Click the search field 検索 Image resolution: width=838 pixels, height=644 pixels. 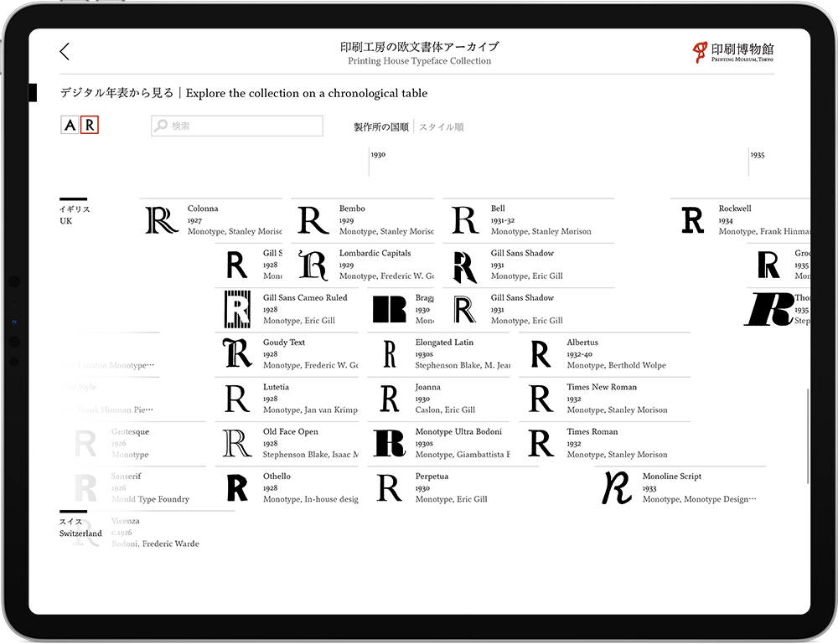[x=237, y=126]
